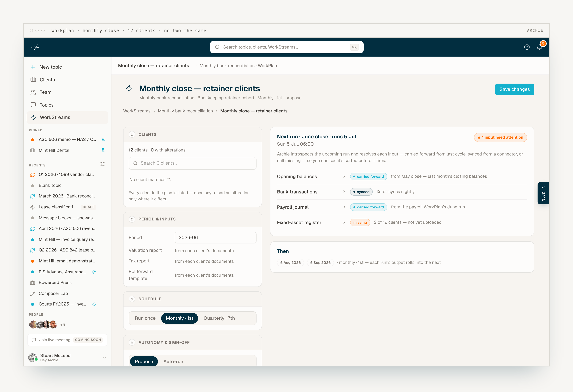Screen dimensions: 573x392
Task: Click the sync icon for Q1 2026 1099 vendor
Action: pos(33,175)
